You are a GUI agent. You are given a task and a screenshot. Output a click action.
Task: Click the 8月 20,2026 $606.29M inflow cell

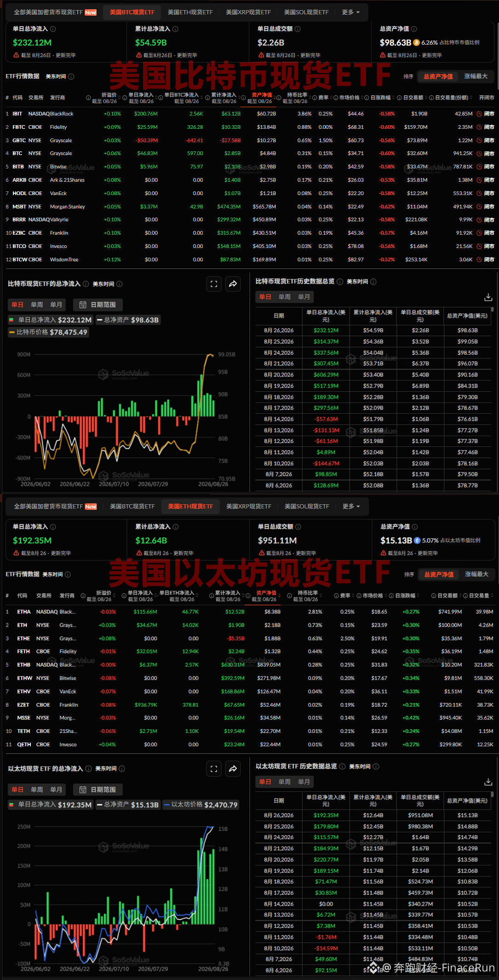(x=326, y=375)
